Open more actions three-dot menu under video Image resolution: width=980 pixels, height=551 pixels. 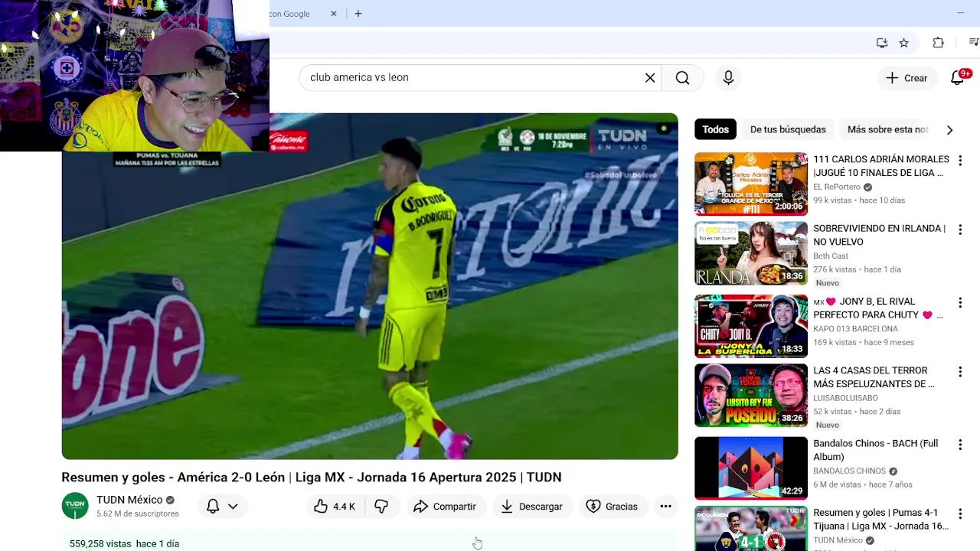[666, 507]
